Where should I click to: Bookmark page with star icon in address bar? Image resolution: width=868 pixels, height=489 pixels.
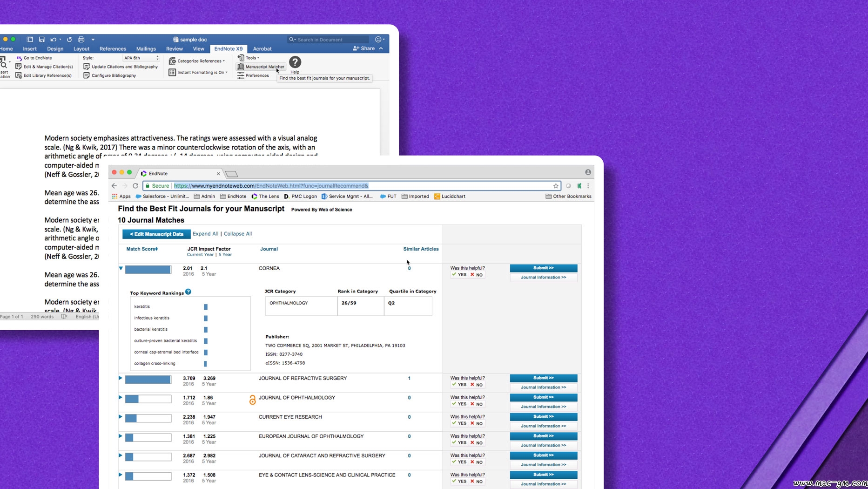[x=556, y=186]
